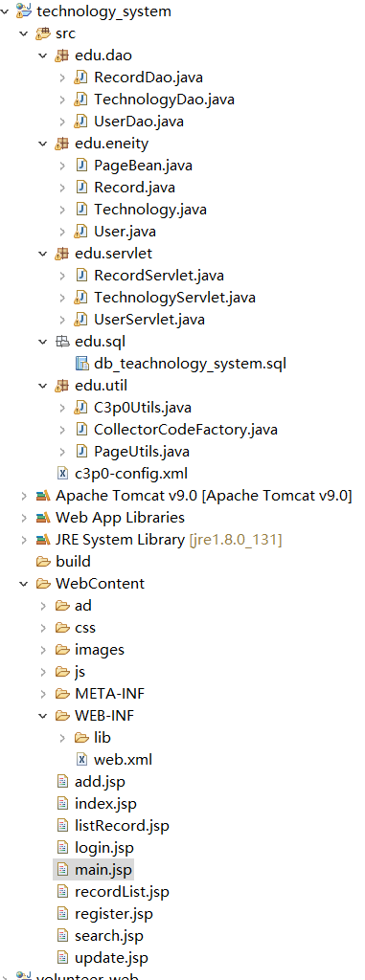This screenshot has height=980, width=365.
Task: Click the WebContent folder icon
Action: (x=43, y=583)
